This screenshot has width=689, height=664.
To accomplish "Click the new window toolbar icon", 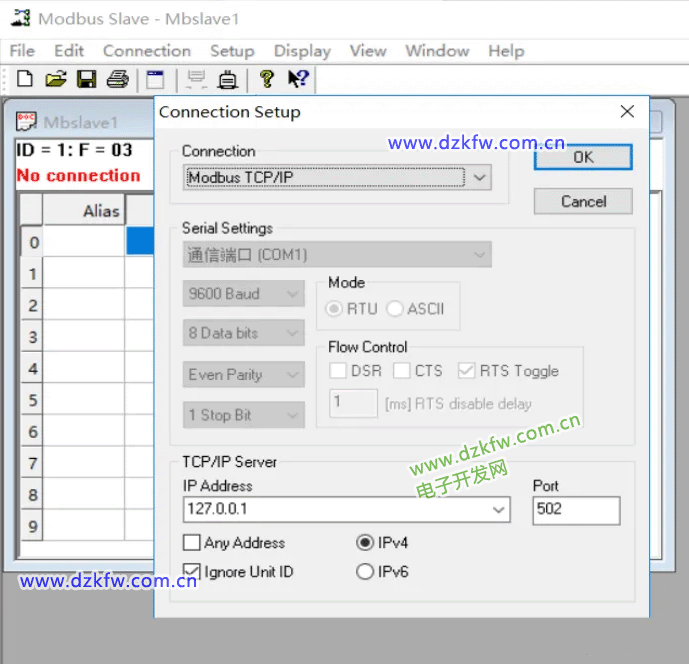I will coord(155,79).
